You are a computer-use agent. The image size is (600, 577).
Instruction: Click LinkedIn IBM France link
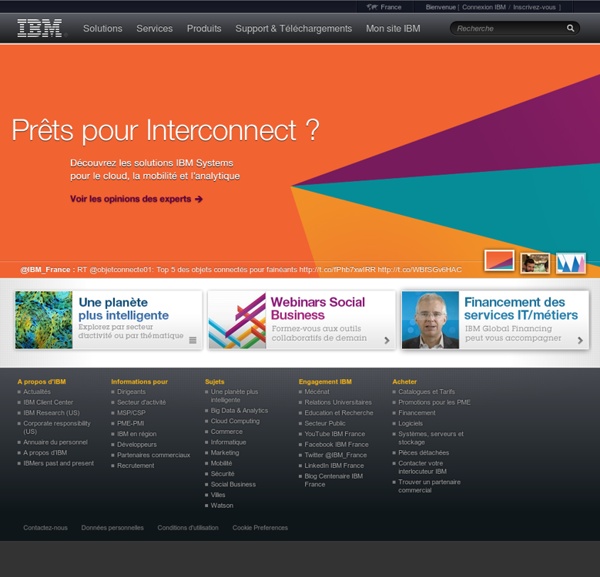coord(334,466)
